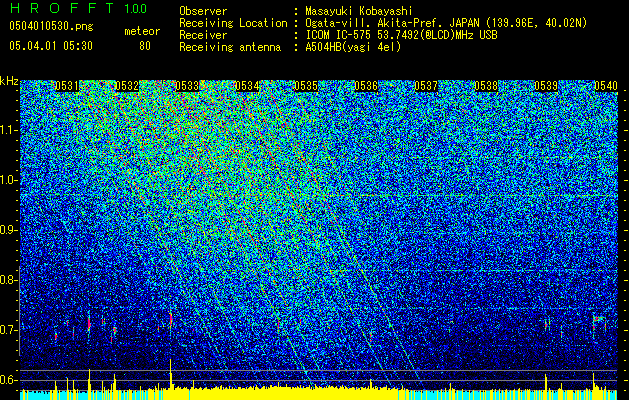Image resolution: width=629 pixels, height=400 pixels.
Task: Click the 0532 time marker
Action: pyautogui.click(x=127, y=86)
